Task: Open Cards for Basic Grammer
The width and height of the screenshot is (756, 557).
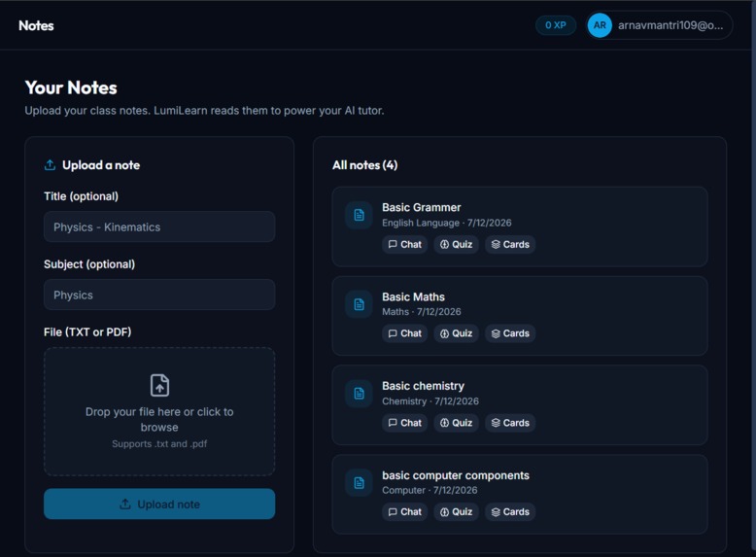Action: 510,245
